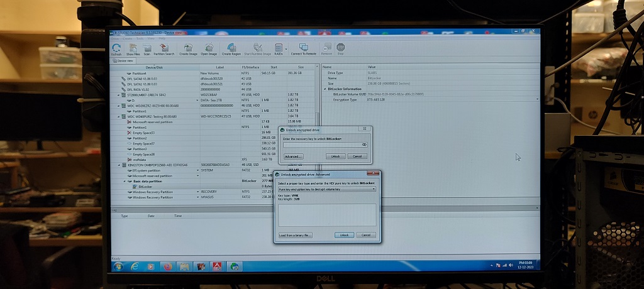
Task: Close the Unlock encrypted drive: Advanced dialog
Action: [x=372, y=173]
